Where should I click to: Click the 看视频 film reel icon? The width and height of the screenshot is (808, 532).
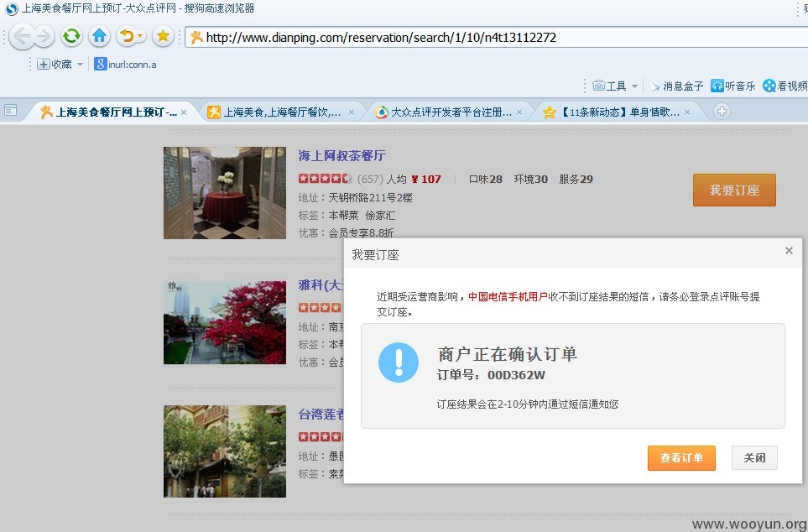tap(769, 86)
